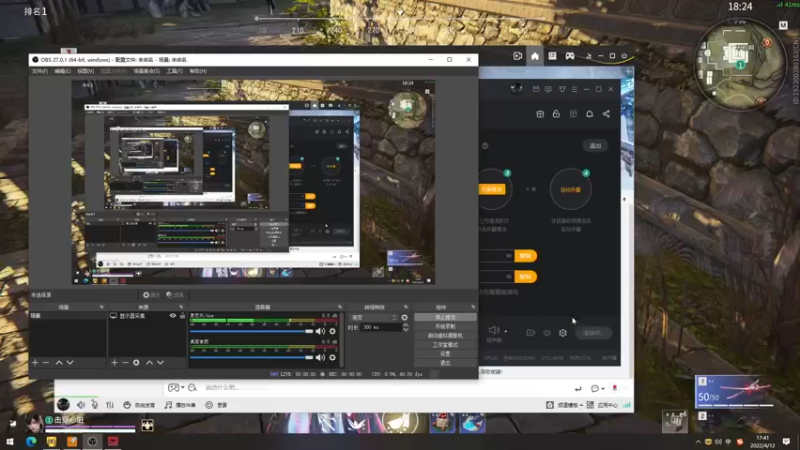
Task: Open the OBS 视图(V) menu
Action: [85, 71]
